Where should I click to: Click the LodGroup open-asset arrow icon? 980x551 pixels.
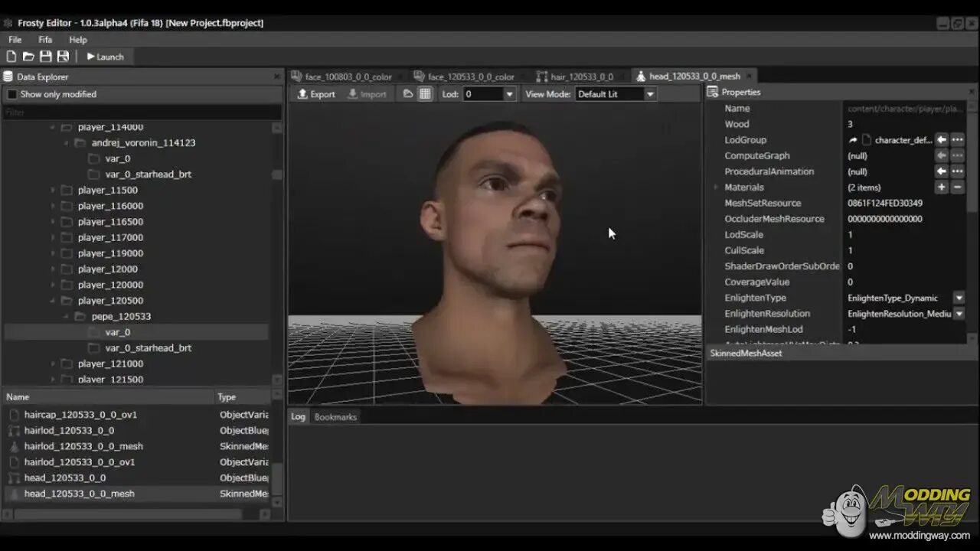(x=853, y=140)
